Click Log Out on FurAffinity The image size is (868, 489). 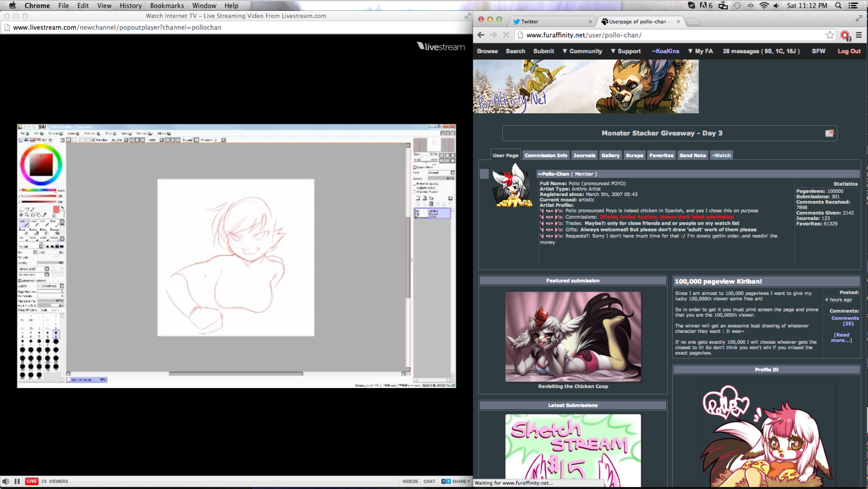pyautogui.click(x=849, y=51)
